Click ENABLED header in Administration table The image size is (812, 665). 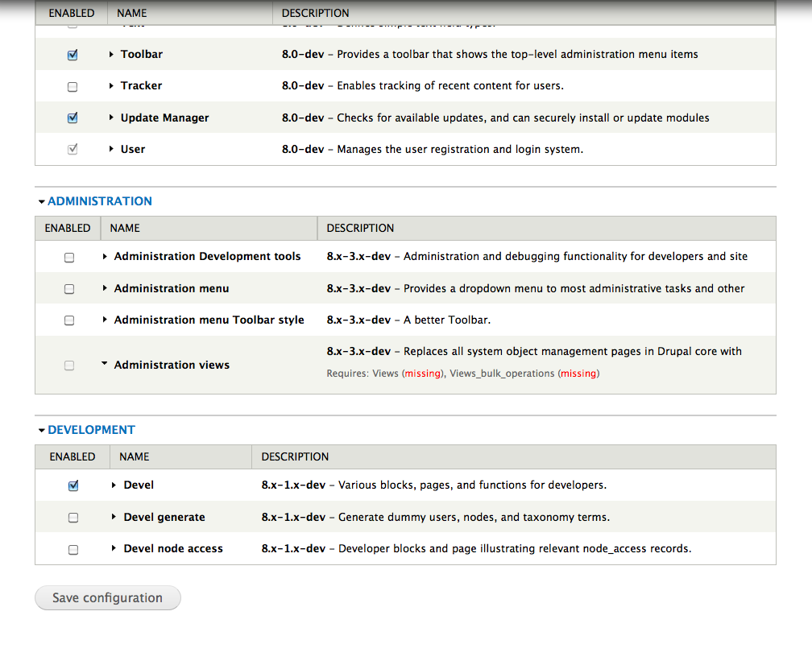coord(68,228)
